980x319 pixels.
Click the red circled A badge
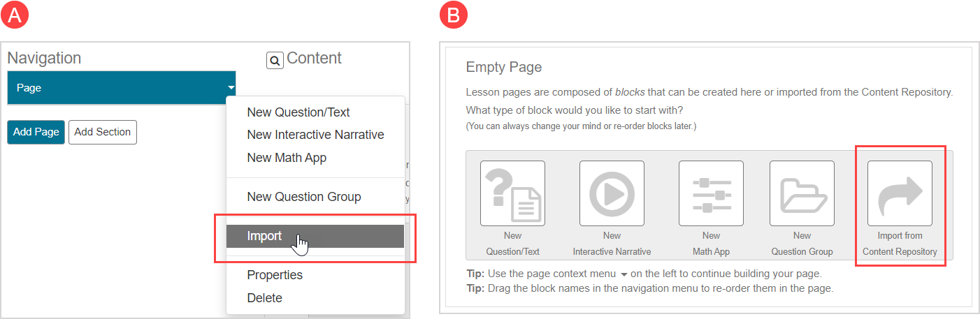tap(15, 16)
